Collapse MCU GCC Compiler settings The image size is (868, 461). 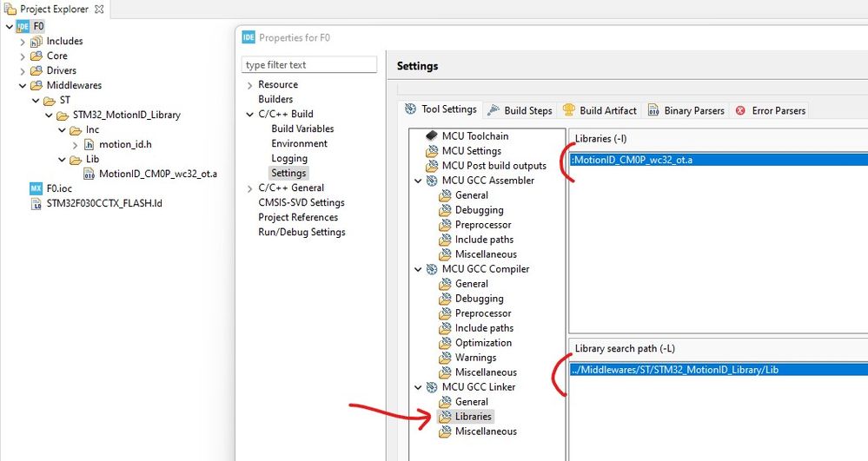419,269
